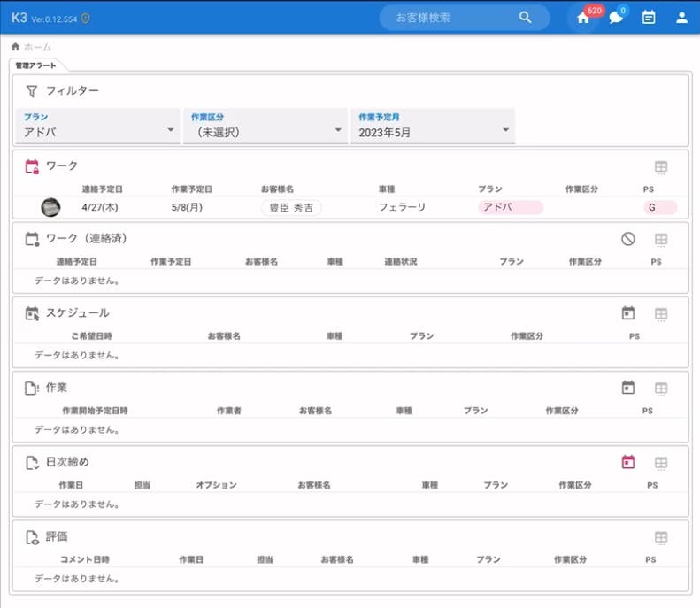Open the user account icon

point(681,18)
